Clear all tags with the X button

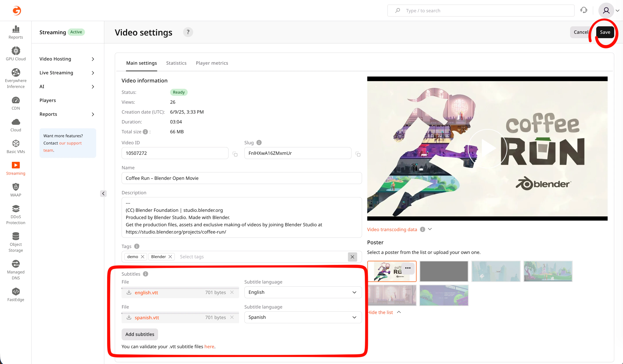point(352,257)
